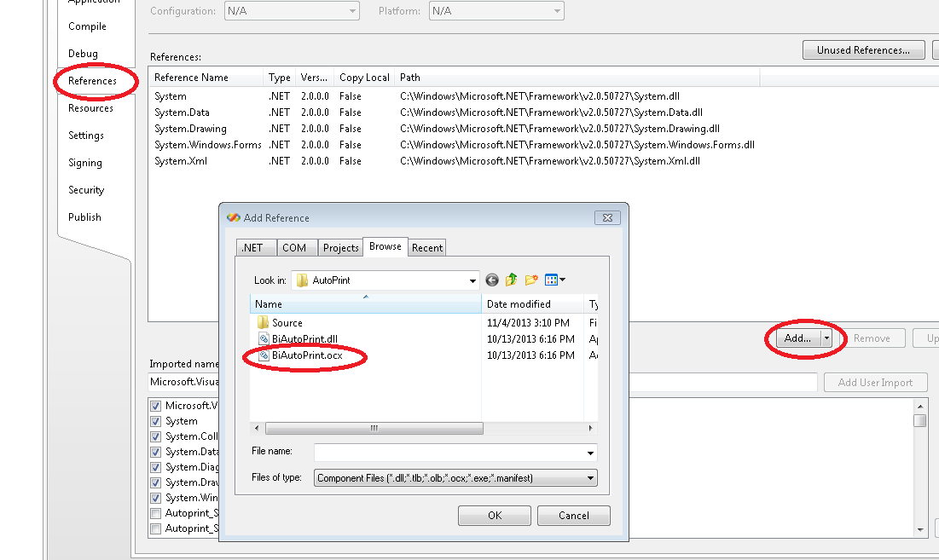The image size is (939, 560).
Task: Select the Browse tab
Action: coord(385,246)
